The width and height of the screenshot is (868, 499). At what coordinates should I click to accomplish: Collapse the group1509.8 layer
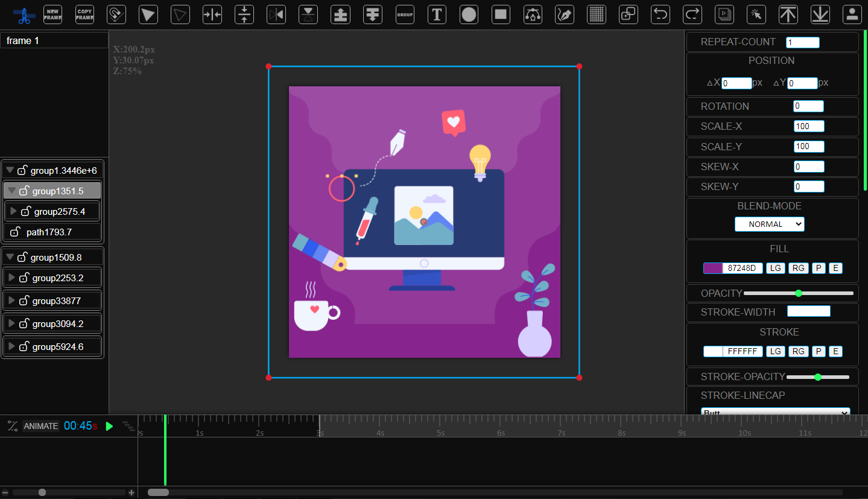point(10,257)
